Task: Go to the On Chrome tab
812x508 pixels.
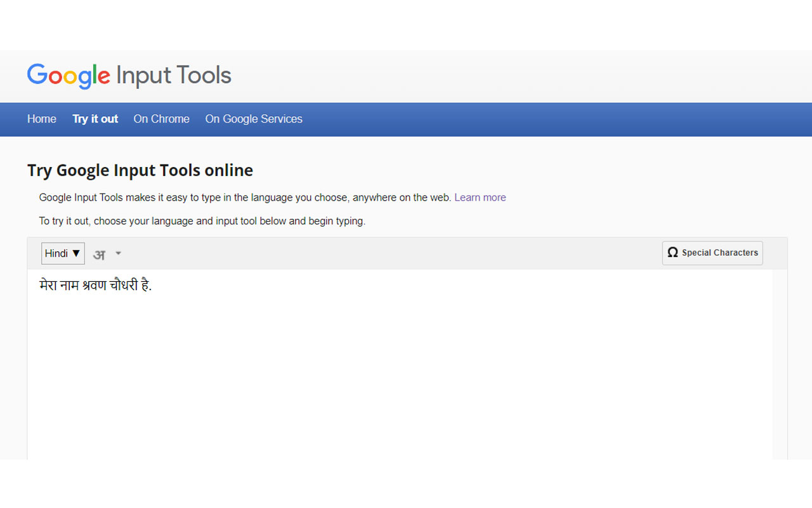Action: [x=161, y=119]
